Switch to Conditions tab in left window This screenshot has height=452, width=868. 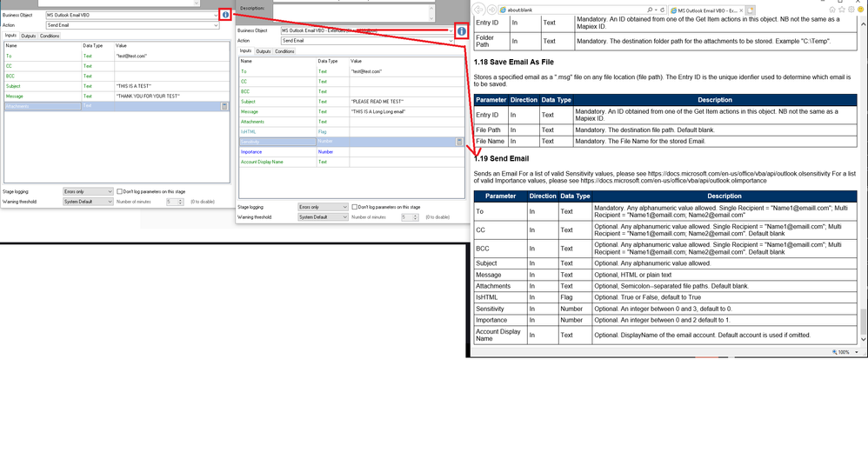click(x=50, y=36)
